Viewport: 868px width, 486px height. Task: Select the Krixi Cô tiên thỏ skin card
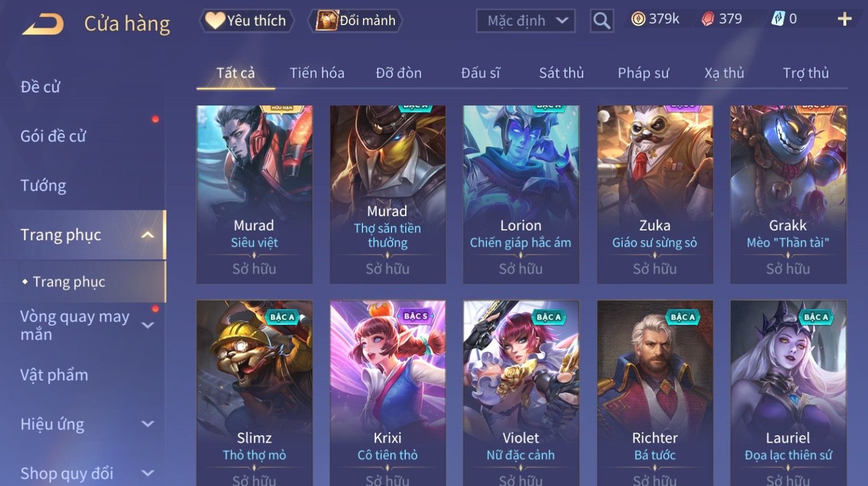pyautogui.click(x=387, y=393)
